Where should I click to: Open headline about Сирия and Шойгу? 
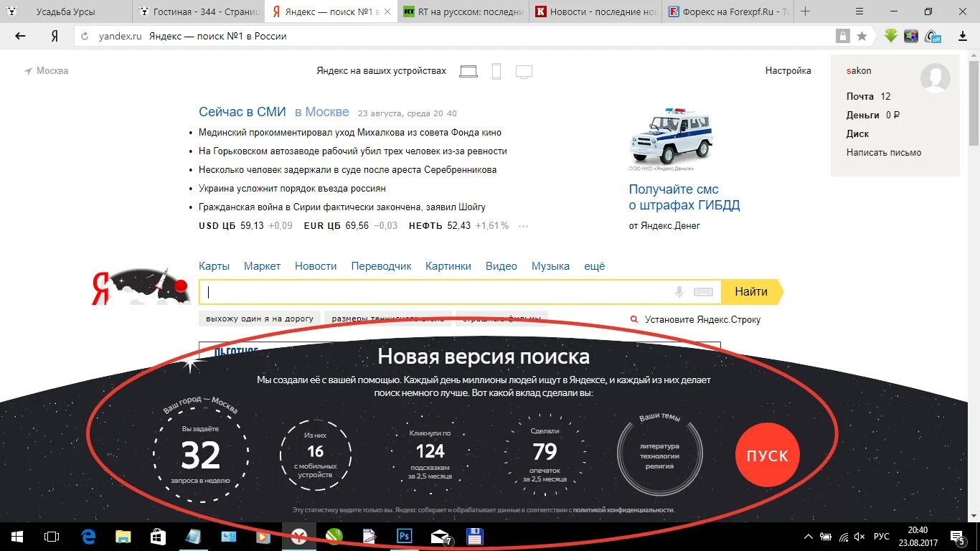coord(342,207)
